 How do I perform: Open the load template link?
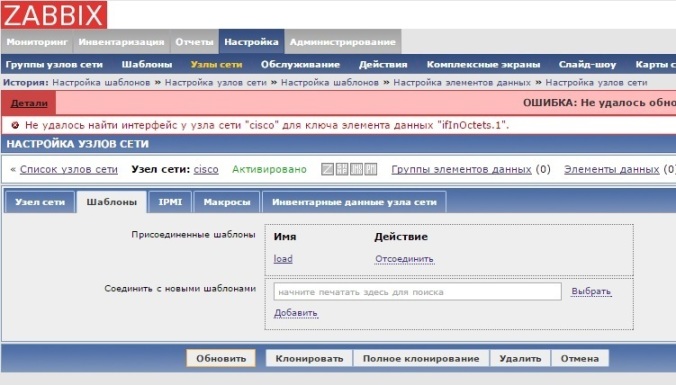[283, 259]
